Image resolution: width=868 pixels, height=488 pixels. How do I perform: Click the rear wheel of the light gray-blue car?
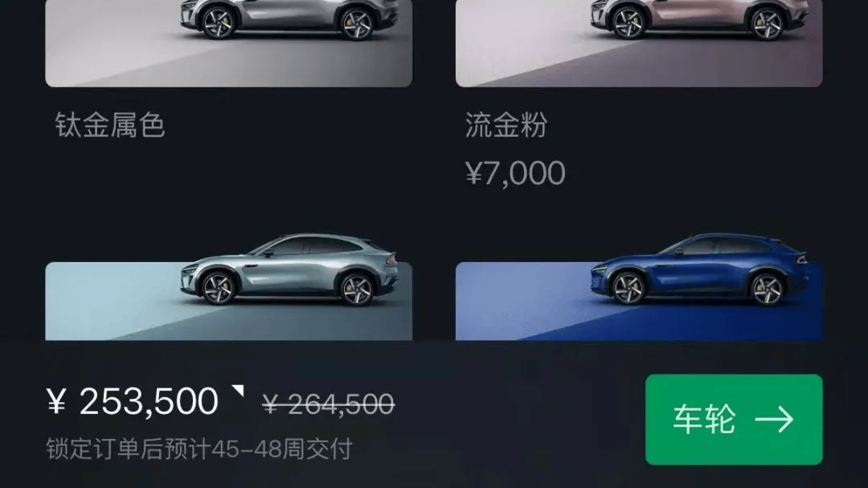(356, 289)
